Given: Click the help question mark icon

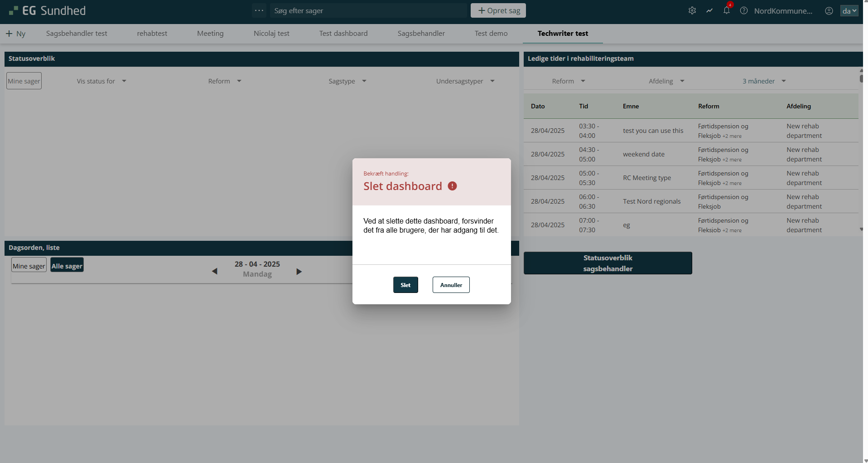Looking at the screenshot, I should 744,10.
